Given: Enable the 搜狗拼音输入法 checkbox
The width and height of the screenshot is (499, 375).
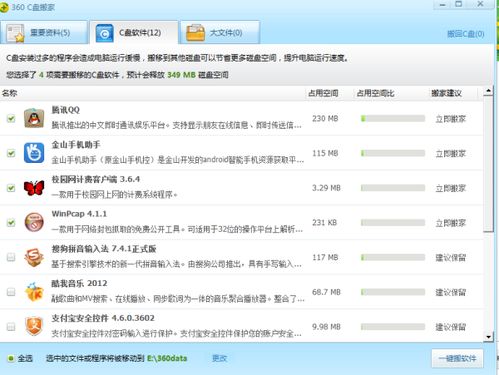Looking at the screenshot, I should [11, 257].
